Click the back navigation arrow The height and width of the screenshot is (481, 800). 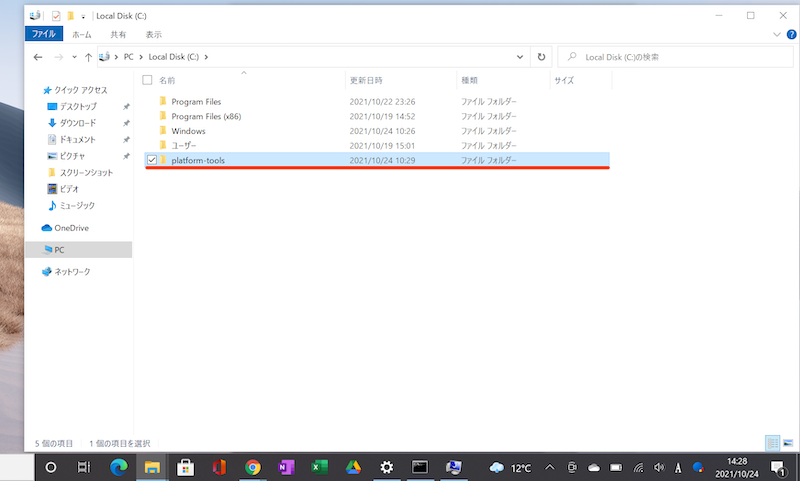click(x=38, y=58)
